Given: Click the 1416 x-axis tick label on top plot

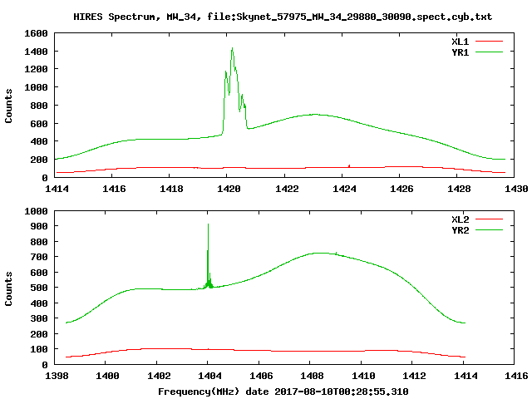Looking at the screenshot, I should [x=114, y=189].
